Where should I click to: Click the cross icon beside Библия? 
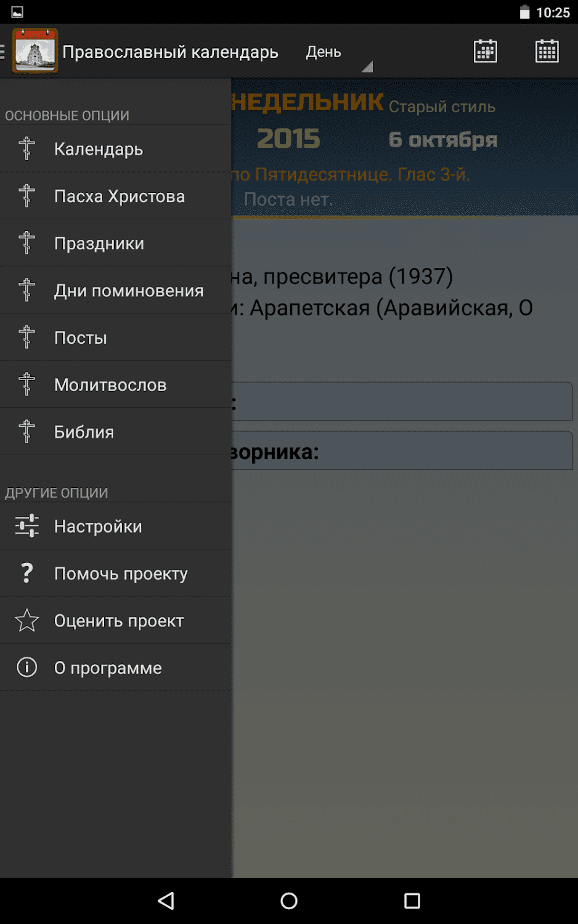pyautogui.click(x=26, y=432)
